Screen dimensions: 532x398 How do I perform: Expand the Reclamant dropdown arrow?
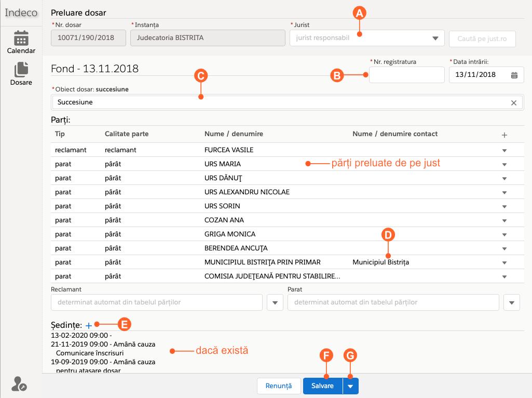point(275,302)
